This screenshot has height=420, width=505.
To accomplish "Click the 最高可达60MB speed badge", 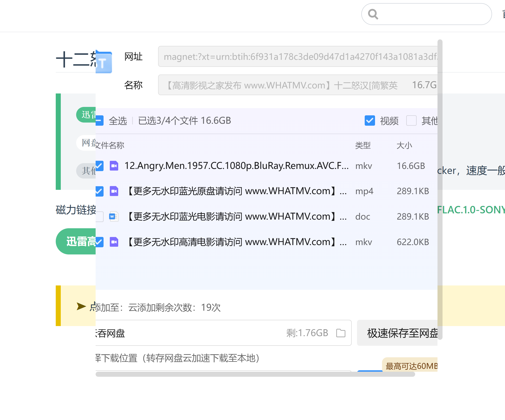I will pos(410,365).
